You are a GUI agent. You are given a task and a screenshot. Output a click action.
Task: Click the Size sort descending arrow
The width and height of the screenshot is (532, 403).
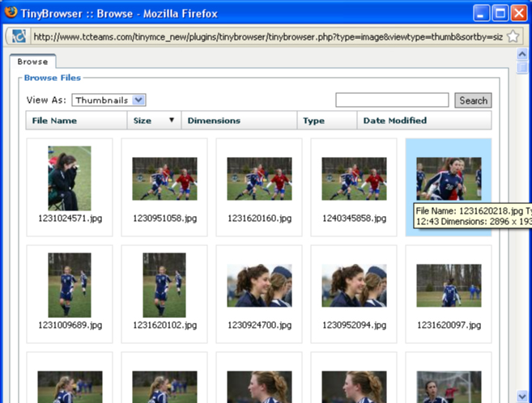pos(172,120)
